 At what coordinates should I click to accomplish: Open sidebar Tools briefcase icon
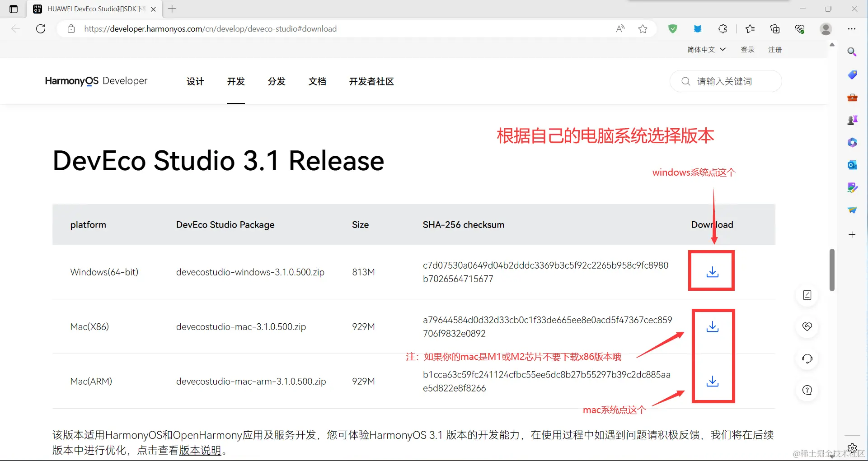852,97
